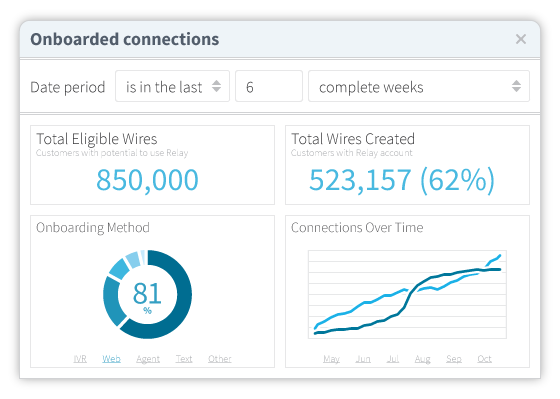Click the stepper arrows on 'is in the last'
Screen dimensions: 560x399
(x=216, y=86)
